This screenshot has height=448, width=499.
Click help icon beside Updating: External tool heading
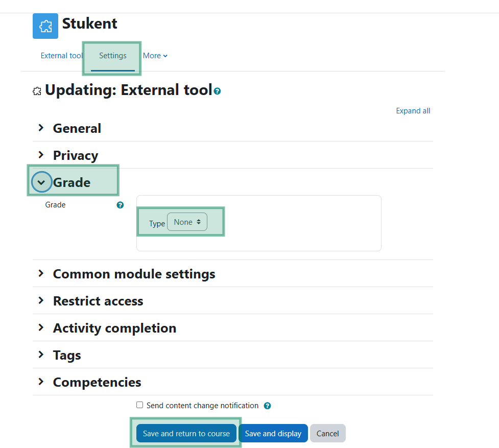218,91
